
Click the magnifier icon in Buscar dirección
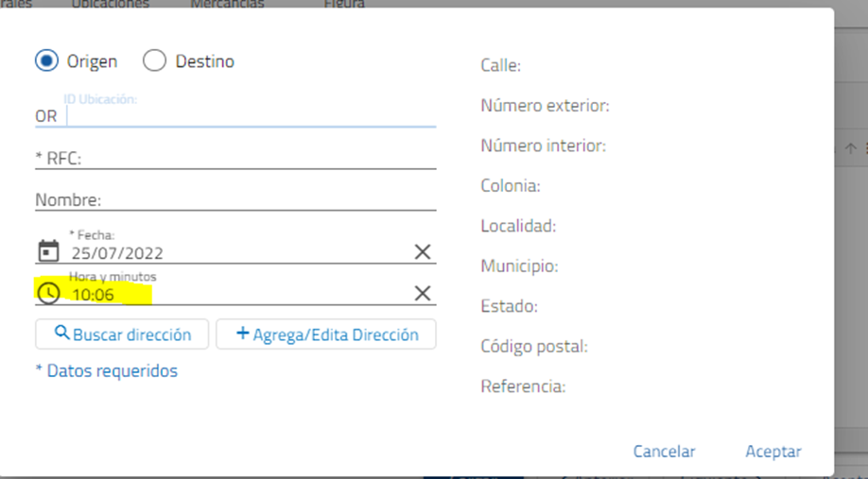(62, 334)
